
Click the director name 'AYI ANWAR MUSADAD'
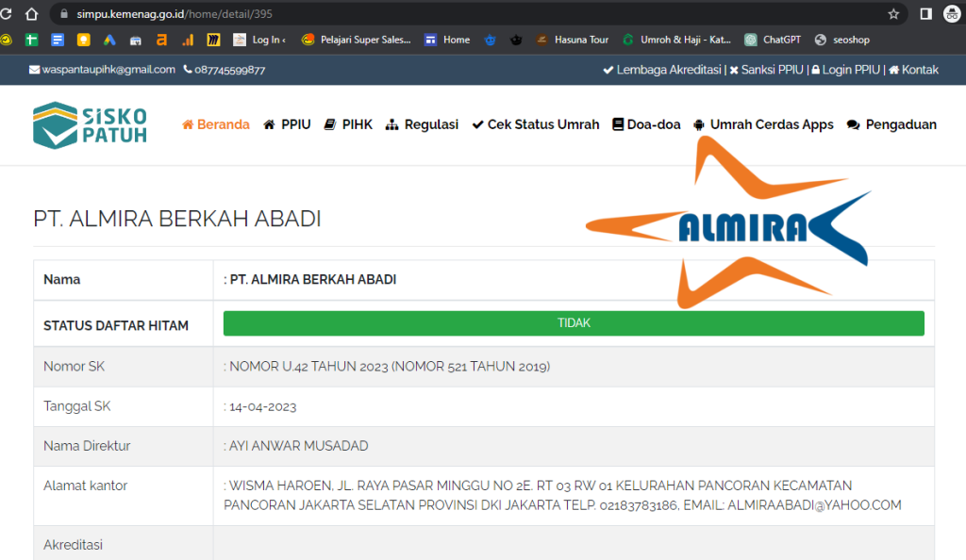[298, 446]
